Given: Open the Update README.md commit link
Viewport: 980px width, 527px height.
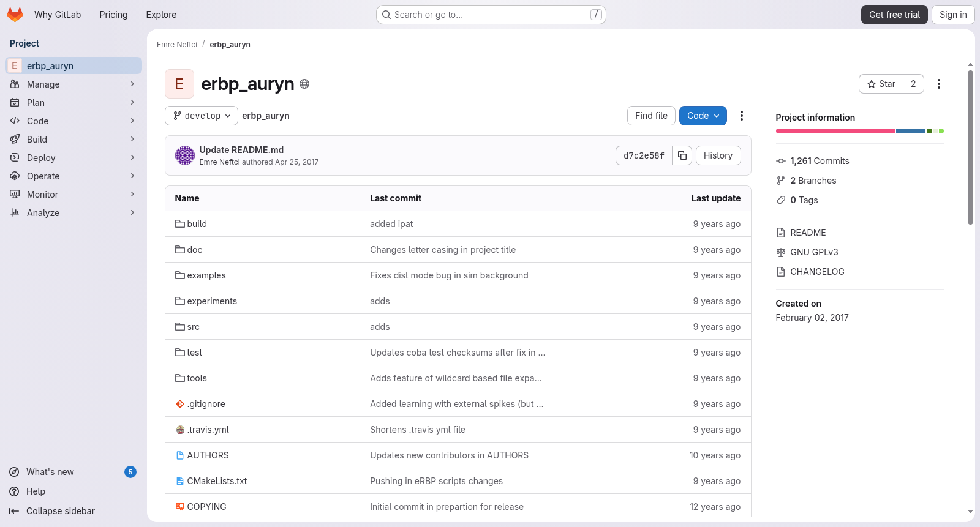Looking at the screenshot, I should [x=241, y=150].
